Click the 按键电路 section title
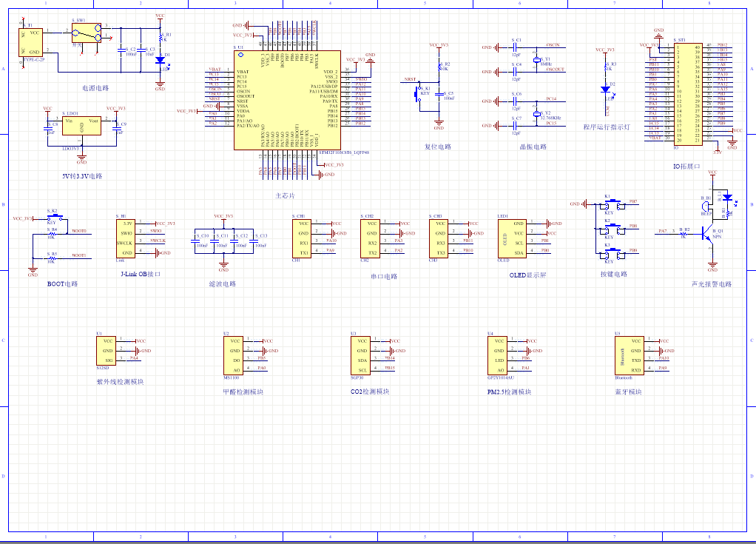 [614, 274]
